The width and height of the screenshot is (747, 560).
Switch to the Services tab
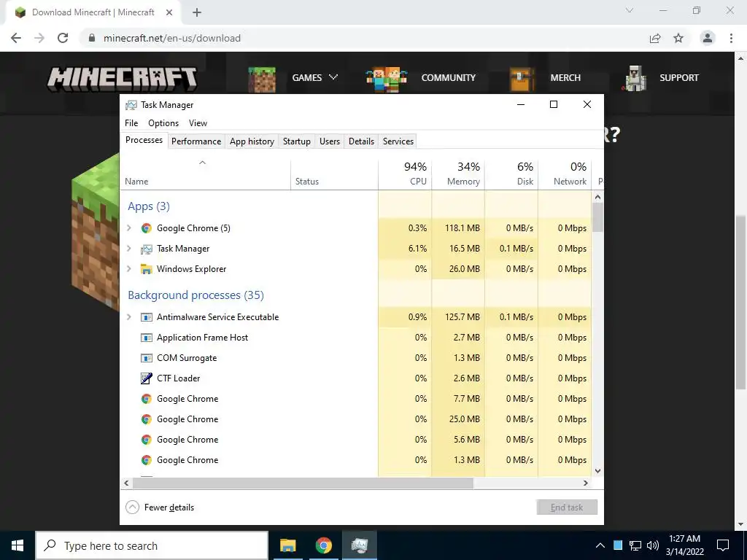point(398,141)
